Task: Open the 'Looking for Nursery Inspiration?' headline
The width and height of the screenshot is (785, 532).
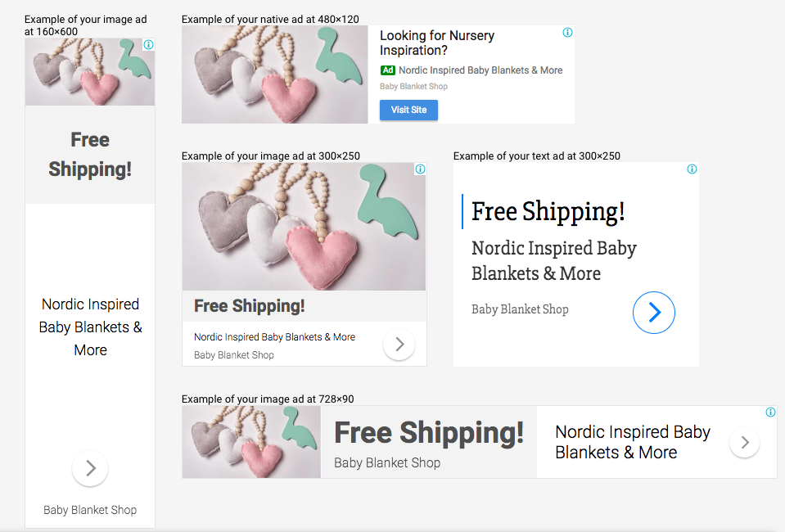Action: click(437, 43)
